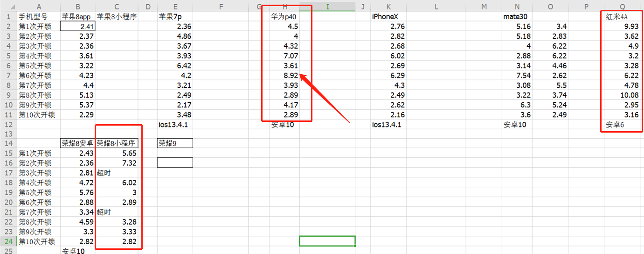Select column header D
The image size is (644, 254).
tap(148, 7)
